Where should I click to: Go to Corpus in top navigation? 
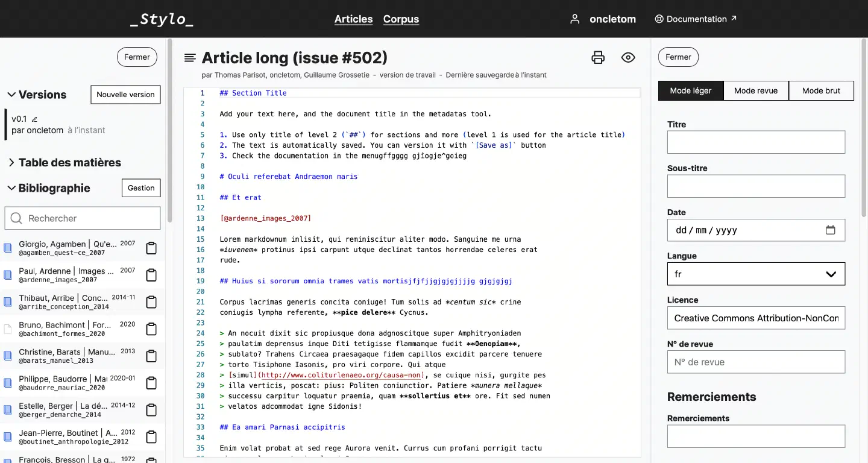click(x=401, y=19)
